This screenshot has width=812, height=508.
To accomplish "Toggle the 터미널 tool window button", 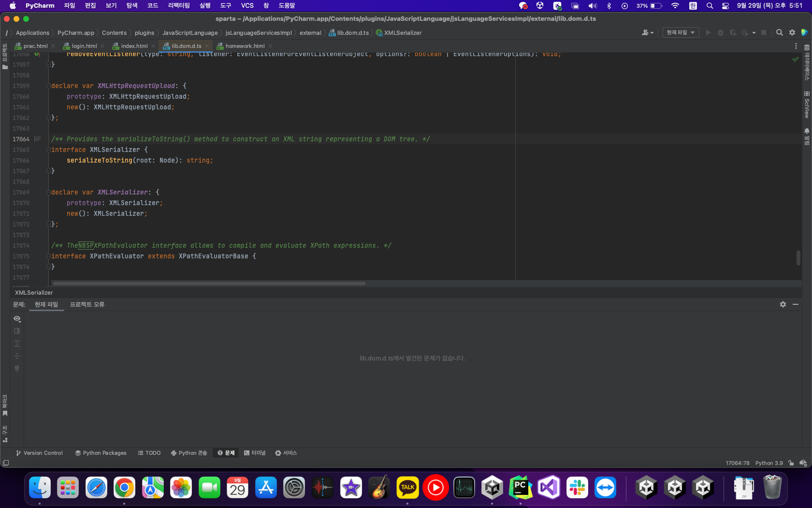I will (255, 453).
